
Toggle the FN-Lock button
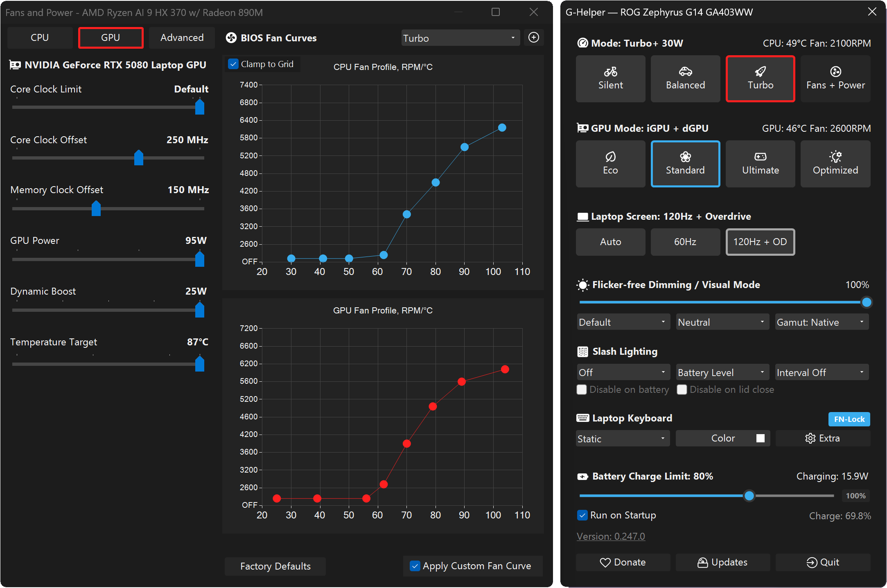point(849,419)
